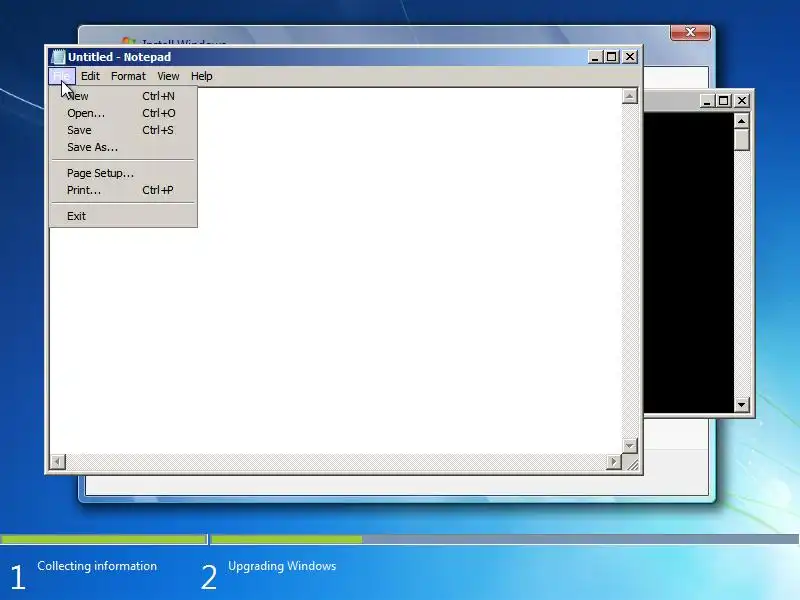Click the Notepad resize grip corner

click(631, 462)
